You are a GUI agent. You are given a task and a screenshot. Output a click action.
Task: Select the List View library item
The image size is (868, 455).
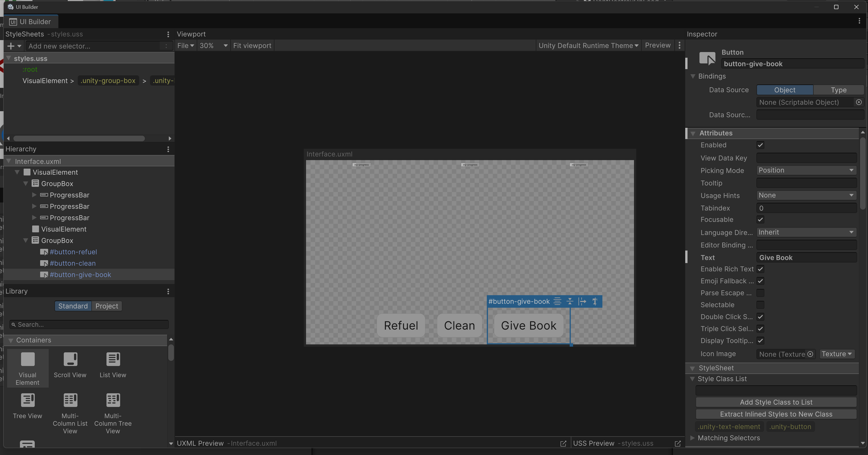click(x=113, y=365)
